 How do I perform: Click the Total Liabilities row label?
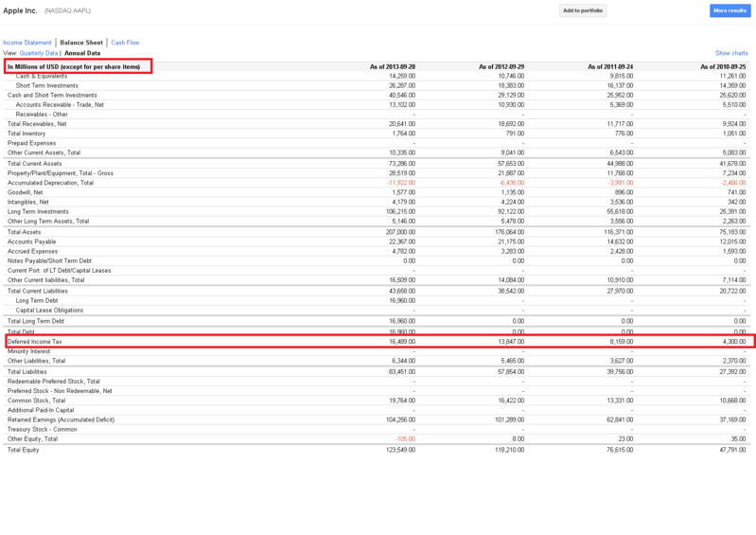(27, 372)
